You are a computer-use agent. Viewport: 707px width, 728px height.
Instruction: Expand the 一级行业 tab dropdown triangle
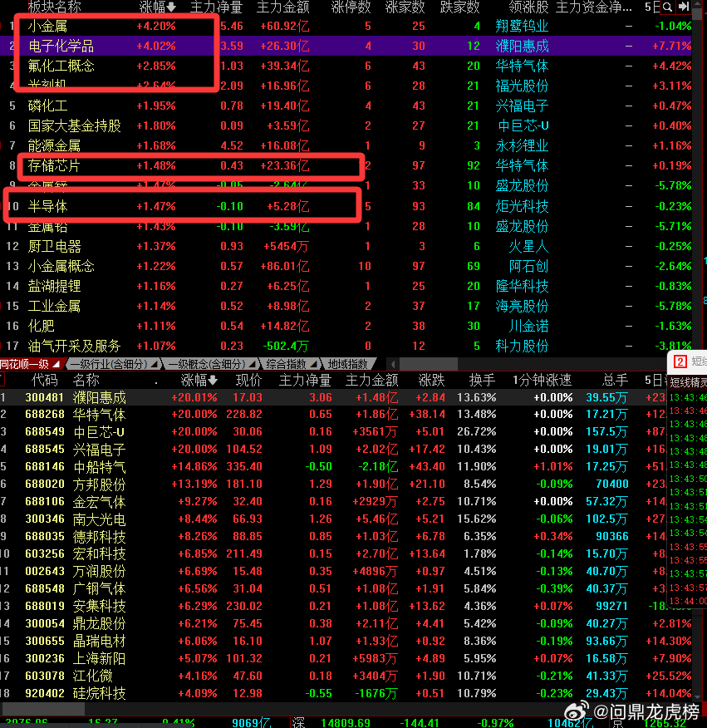pos(155,363)
